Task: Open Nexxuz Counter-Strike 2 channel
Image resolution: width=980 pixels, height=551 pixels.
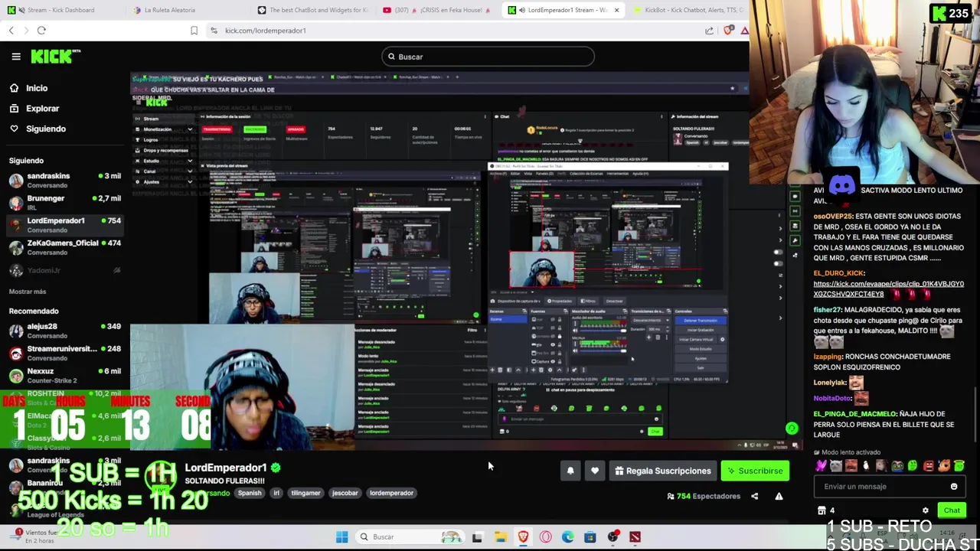Action: [x=64, y=375]
